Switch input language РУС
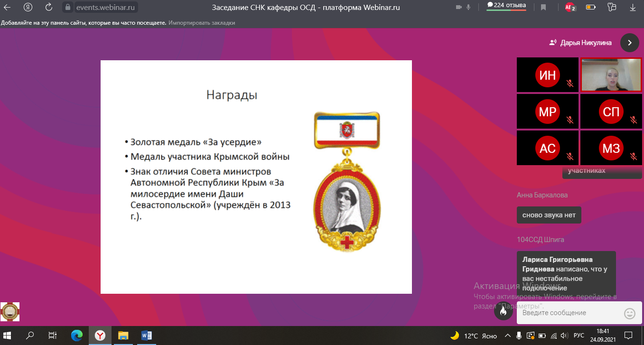 pyautogui.click(x=579, y=336)
